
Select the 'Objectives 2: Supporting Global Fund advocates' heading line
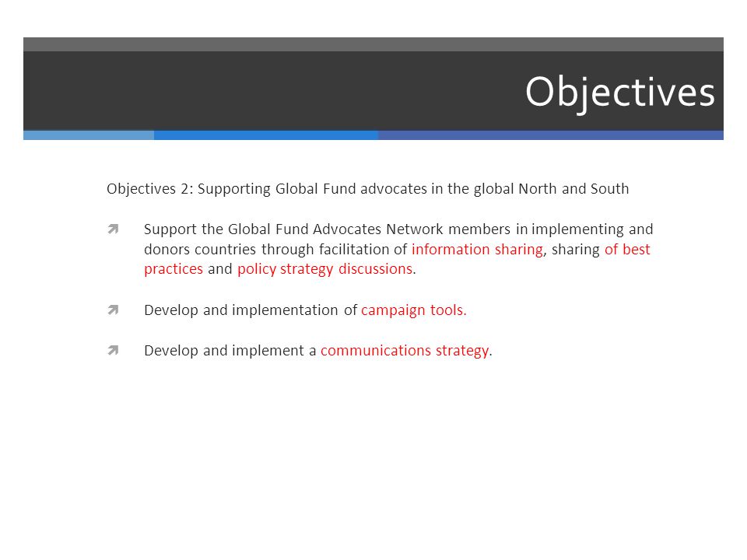point(368,189)
